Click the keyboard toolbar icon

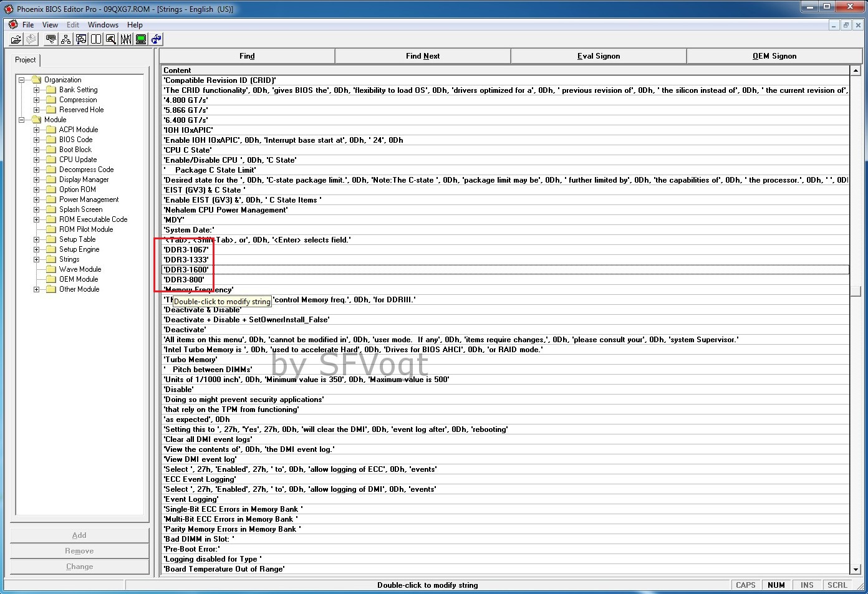51,39
